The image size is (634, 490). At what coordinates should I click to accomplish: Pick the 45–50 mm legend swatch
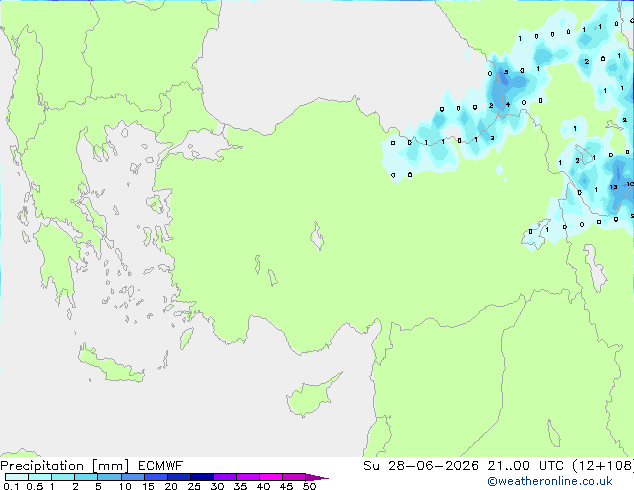coord(294,477)
